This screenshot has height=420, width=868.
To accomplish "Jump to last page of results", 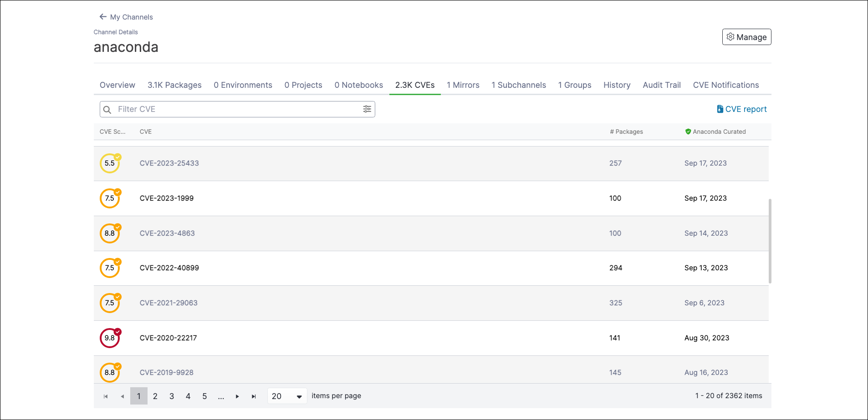I will coord(254,396).
